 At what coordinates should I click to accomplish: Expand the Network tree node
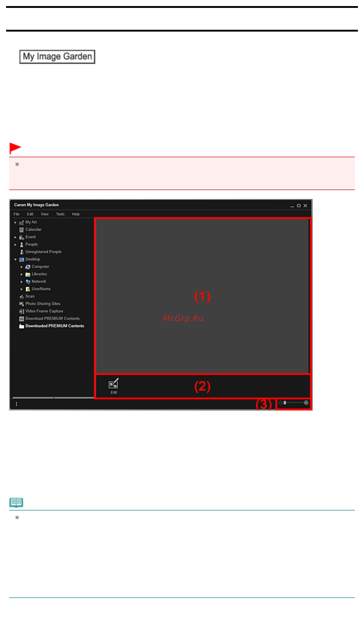pyautogui.click(x=21, y=282)
